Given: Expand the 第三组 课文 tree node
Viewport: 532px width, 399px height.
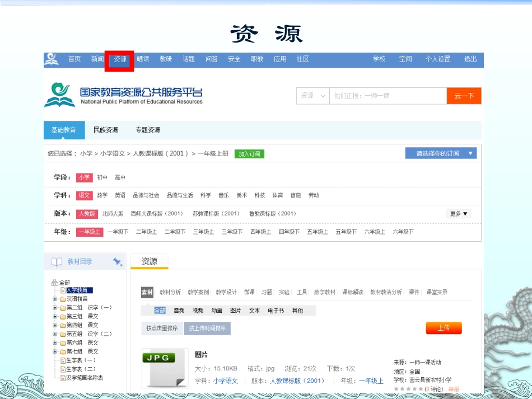Looking at the screenshot, I should [x=55, y=316].
